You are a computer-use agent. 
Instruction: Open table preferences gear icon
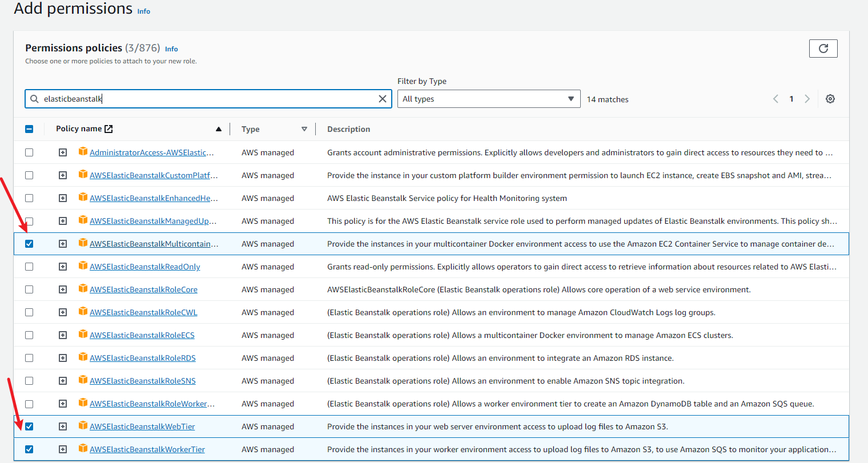(x=830, y=99)
